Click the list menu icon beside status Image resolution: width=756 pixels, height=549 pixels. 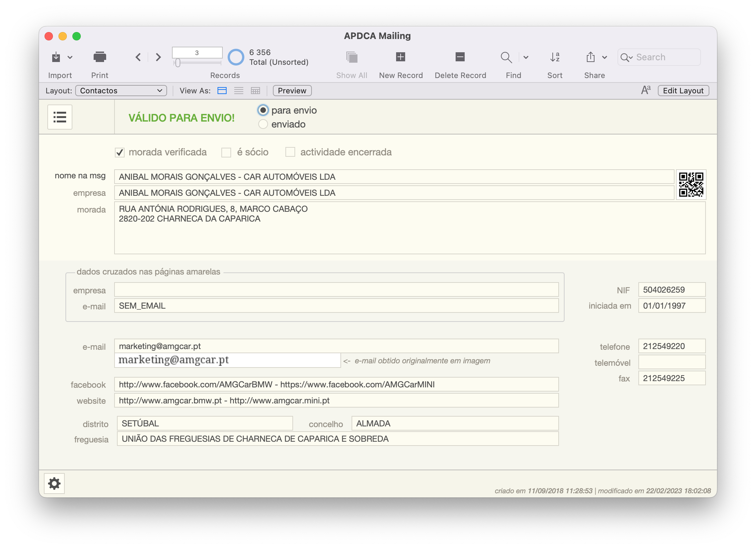(60, 117)
